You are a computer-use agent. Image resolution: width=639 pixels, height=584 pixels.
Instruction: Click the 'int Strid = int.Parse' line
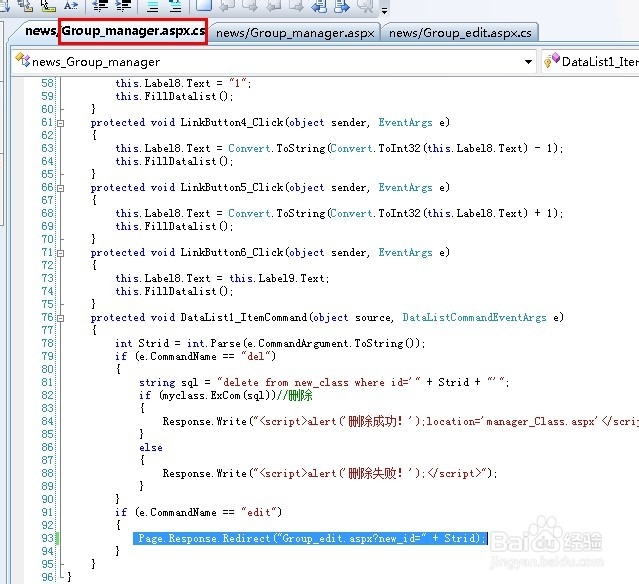point(270,343)
